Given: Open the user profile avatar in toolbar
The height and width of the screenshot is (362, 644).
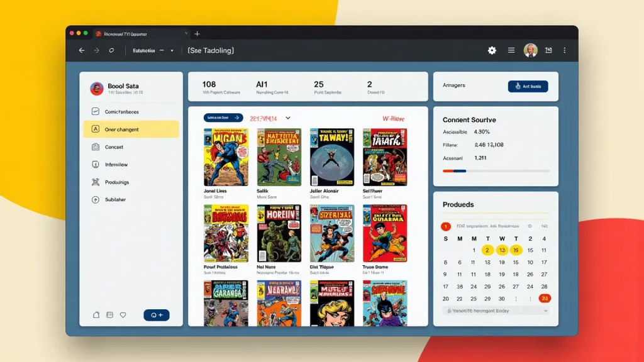Looking at the screenshot, I should point(530,50).
